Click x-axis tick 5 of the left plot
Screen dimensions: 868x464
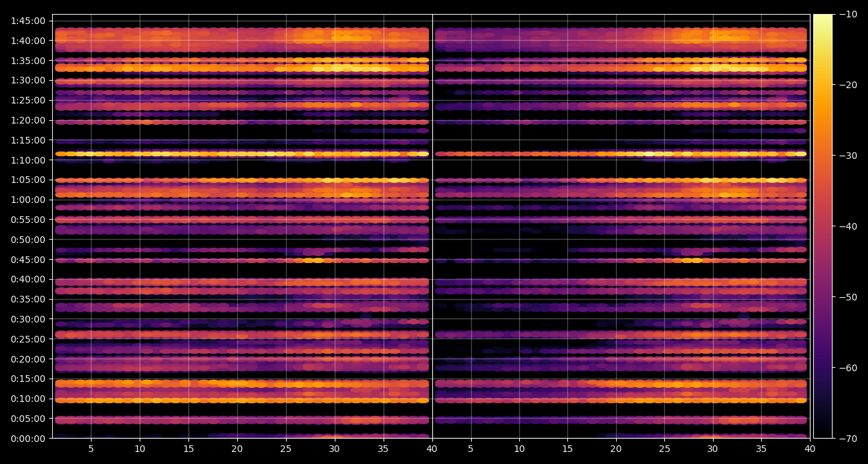coord(91,449)
